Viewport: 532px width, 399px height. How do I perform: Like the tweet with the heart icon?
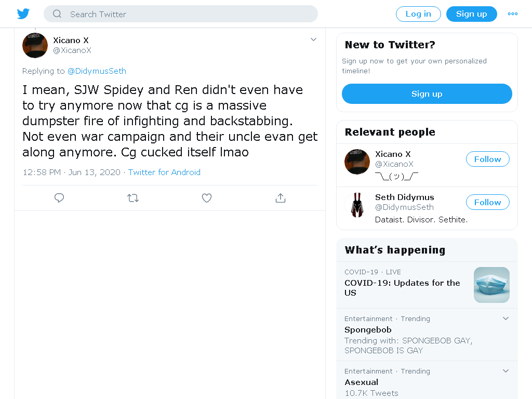(x=207, y=198)
